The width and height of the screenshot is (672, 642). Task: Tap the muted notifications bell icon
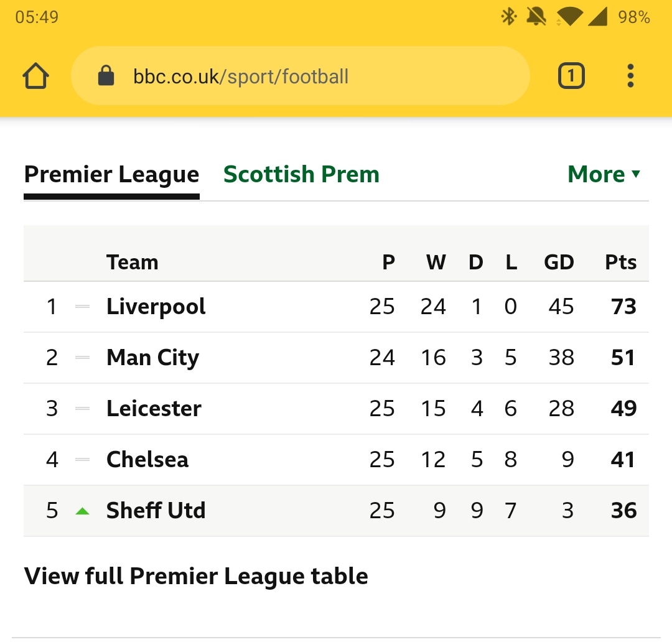click(535, 17)
